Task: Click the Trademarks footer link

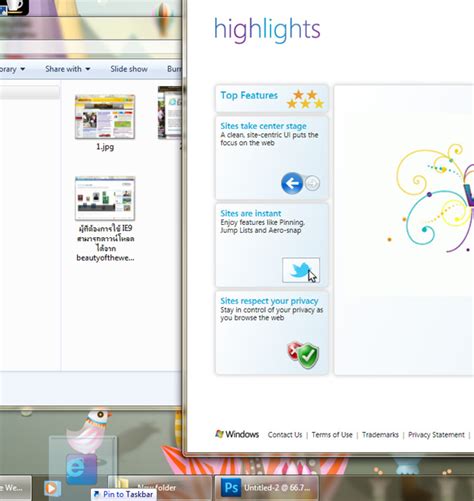Action: point(380,435)
